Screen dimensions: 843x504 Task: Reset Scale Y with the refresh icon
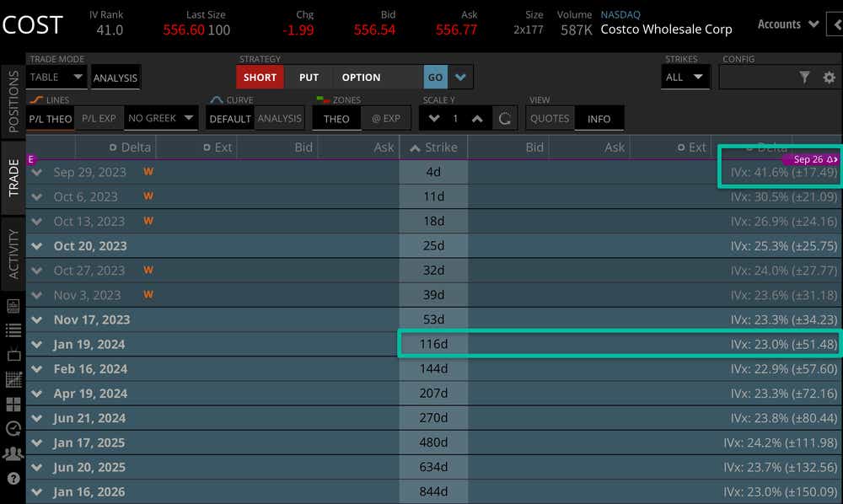click(x=505, y=119)
